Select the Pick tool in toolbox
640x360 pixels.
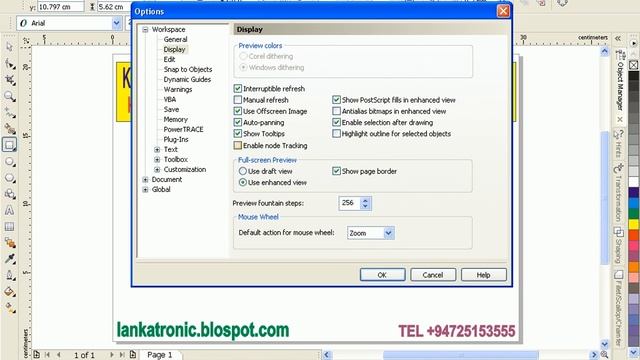pyautogui.click(x=9, y=48)
